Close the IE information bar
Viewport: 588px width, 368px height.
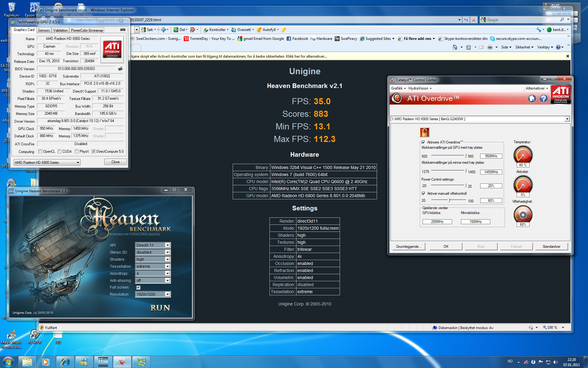(x=567, y=56)
